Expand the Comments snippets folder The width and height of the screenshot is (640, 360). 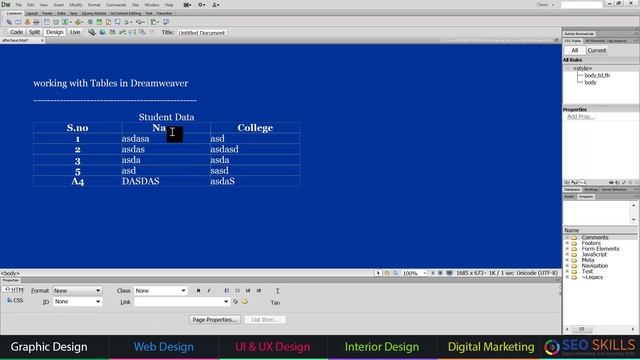click(567, 237)
